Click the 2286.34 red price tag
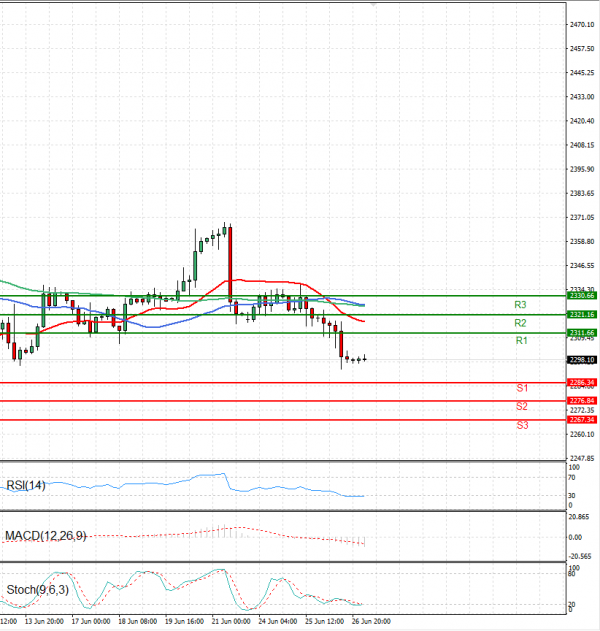The width and height of the screenshot is (600, 631). [582, 382]
